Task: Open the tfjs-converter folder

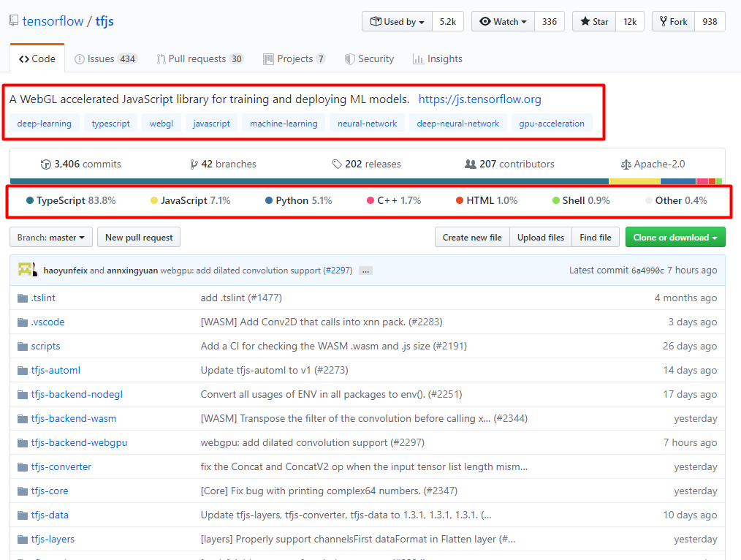Action: (x=61, y=466)
